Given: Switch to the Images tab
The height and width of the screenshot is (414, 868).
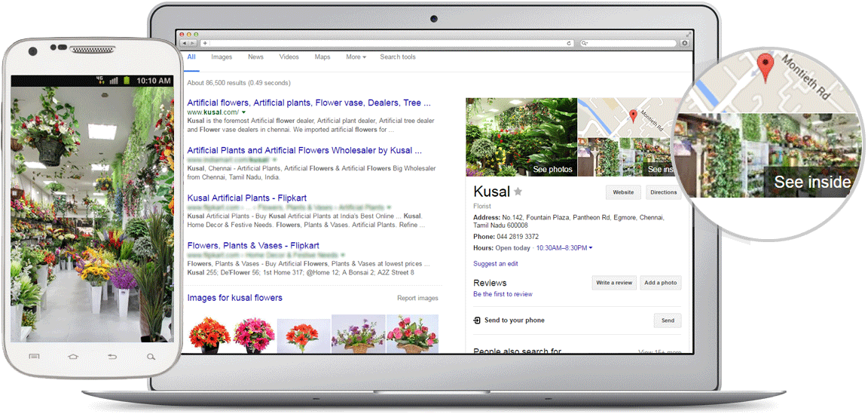Looking at the screenshot, I should 222,57.
